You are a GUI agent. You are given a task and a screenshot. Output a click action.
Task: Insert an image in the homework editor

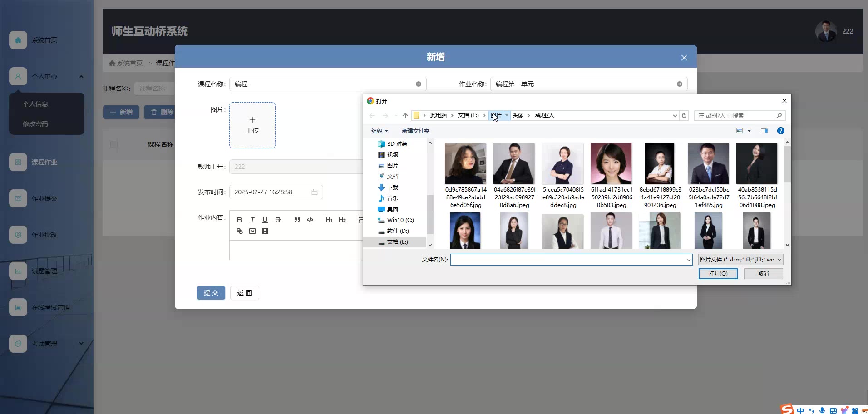pyautogui.click(x=252, y=231)
